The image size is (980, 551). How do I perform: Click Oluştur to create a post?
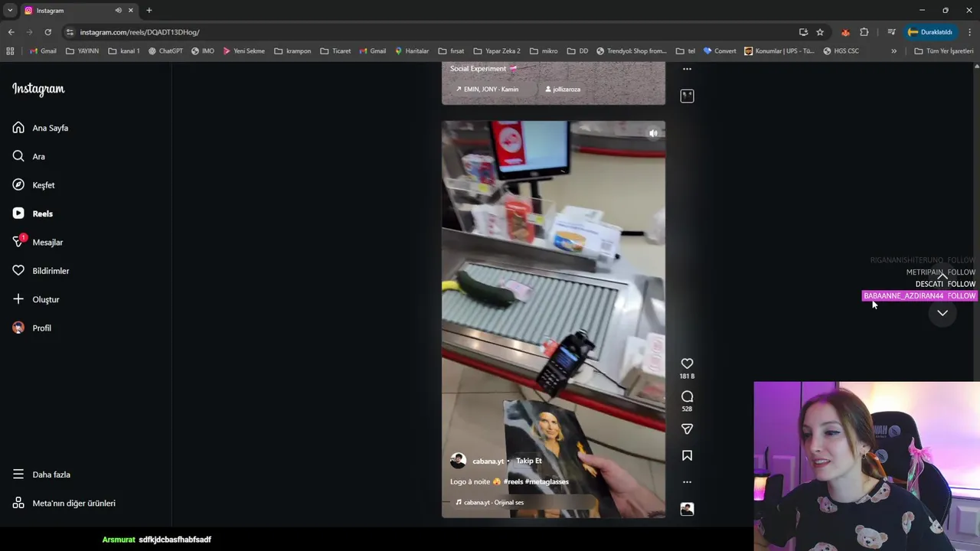35,299
